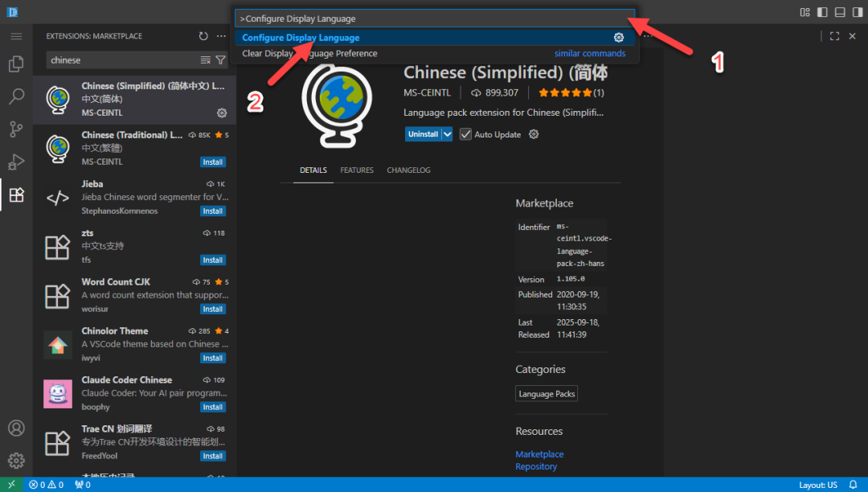The width and height of the screenshot is (868, 492).
Task: Open Source Control view
Action: point(16,129)
